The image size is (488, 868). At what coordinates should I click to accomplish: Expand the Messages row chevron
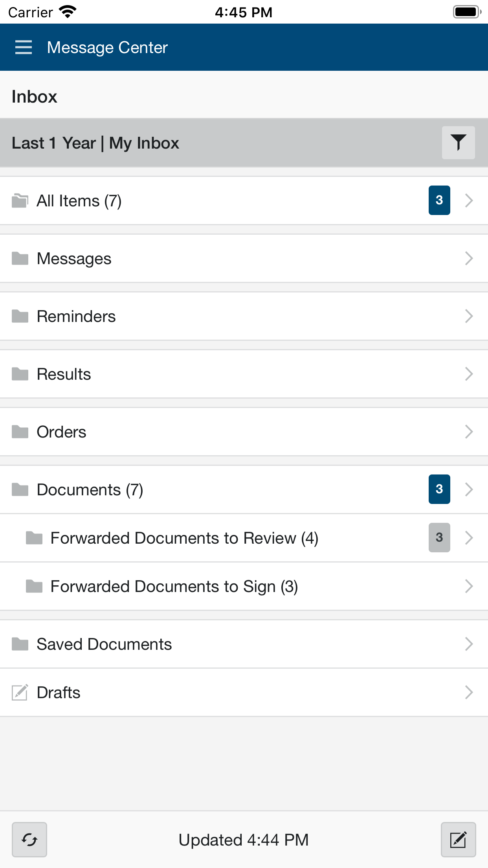(469, 259)
